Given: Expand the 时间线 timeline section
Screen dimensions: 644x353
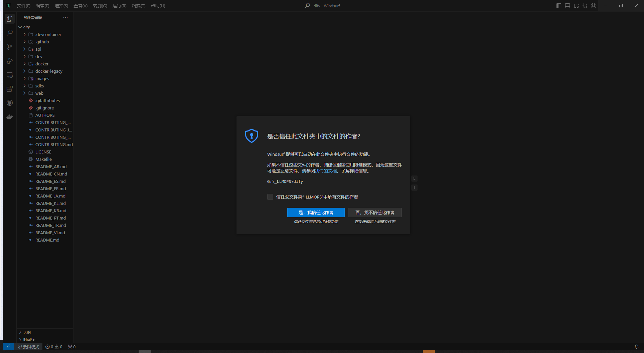Looking at the screenshot, I should (45, 340).
